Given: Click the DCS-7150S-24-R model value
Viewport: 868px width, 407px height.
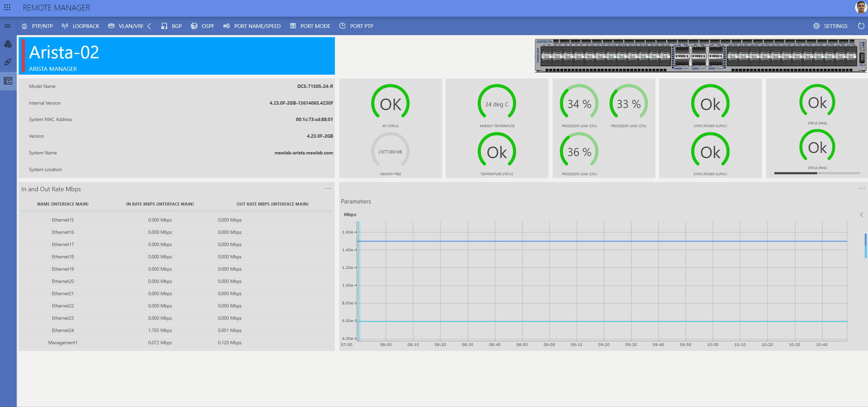Looking at the screenshot, I should coord(315,86).
